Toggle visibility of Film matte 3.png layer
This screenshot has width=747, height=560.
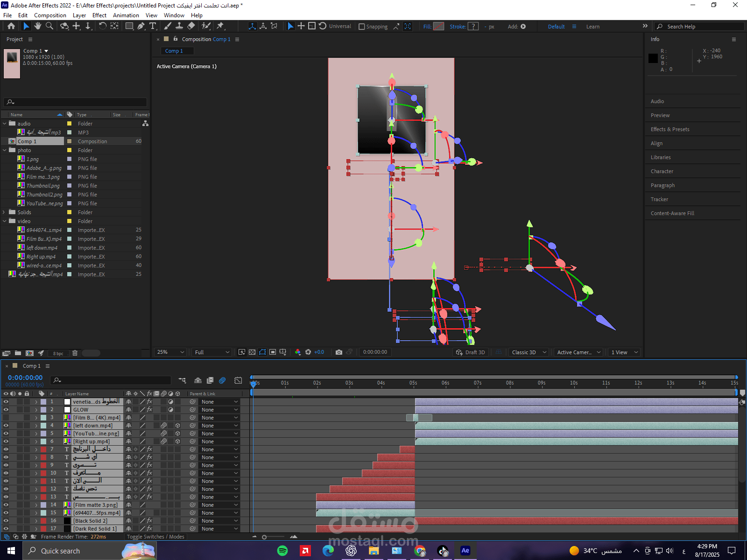coord(6,505)
